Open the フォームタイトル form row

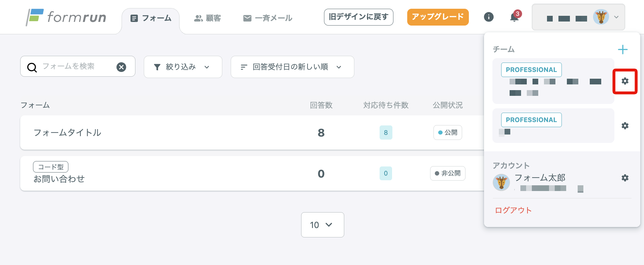click(x=67, y=132)
